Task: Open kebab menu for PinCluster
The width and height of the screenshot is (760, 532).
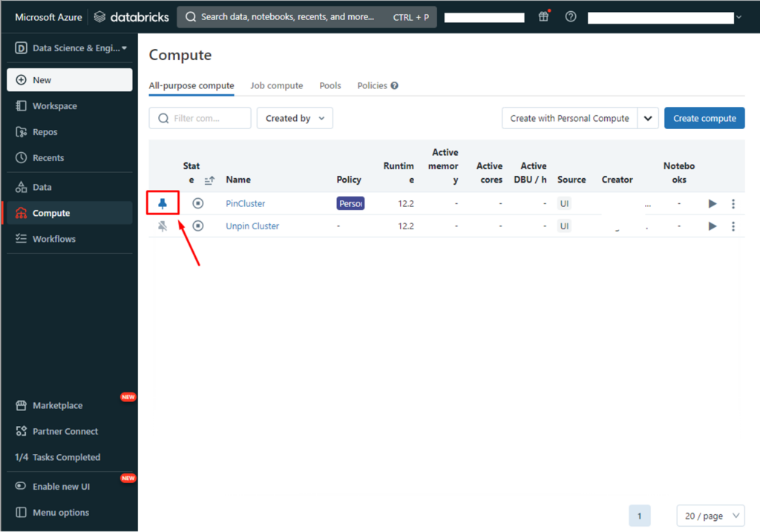Action: point(733,203)
